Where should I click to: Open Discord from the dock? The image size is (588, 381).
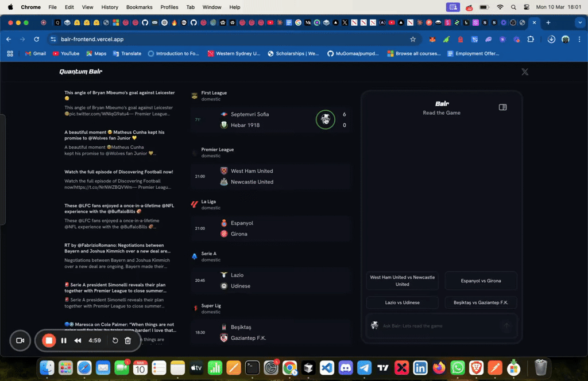345,368
